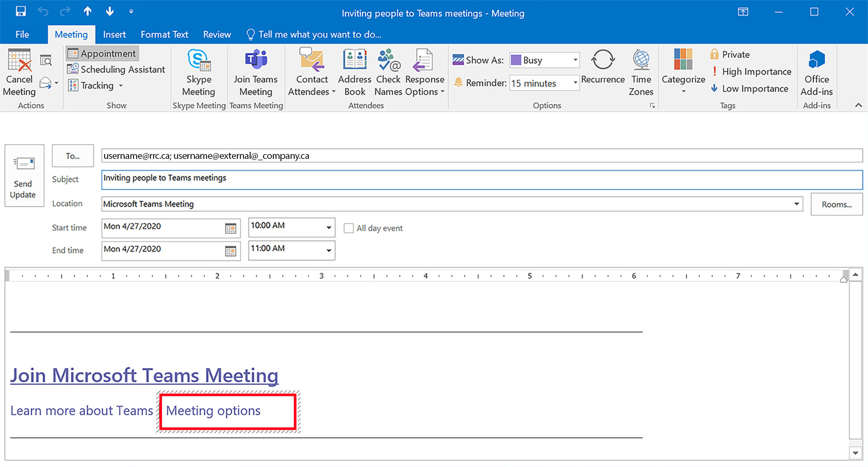Toggle the Private lock option
Viewport: 868px width, 467px height.
[x=730, y=54]
